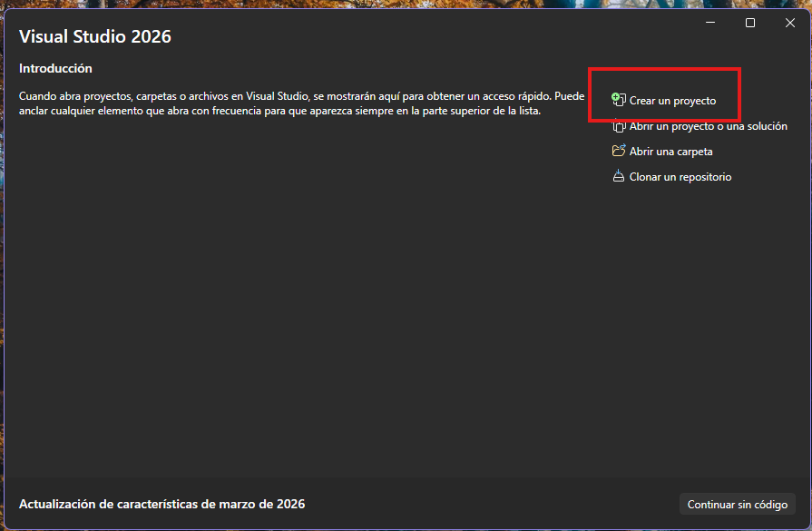The image size is (812, 531).
Task: Open 'Abrir un proyecto o una solución' label
Action: [x=708, y=126]
